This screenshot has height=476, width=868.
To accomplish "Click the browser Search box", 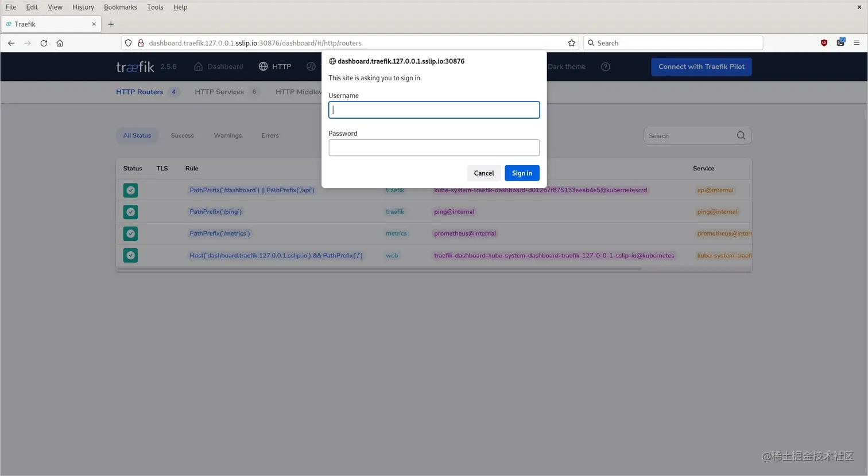I will click(673, 43).
